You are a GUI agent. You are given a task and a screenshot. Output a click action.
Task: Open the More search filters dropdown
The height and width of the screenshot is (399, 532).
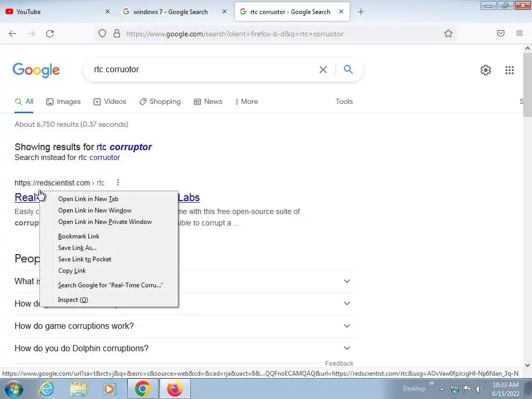pos(247,101)
